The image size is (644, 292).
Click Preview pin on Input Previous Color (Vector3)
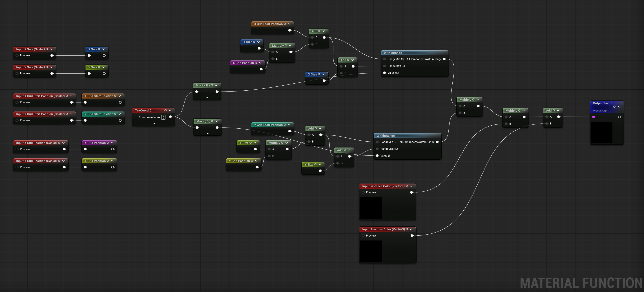363,236
